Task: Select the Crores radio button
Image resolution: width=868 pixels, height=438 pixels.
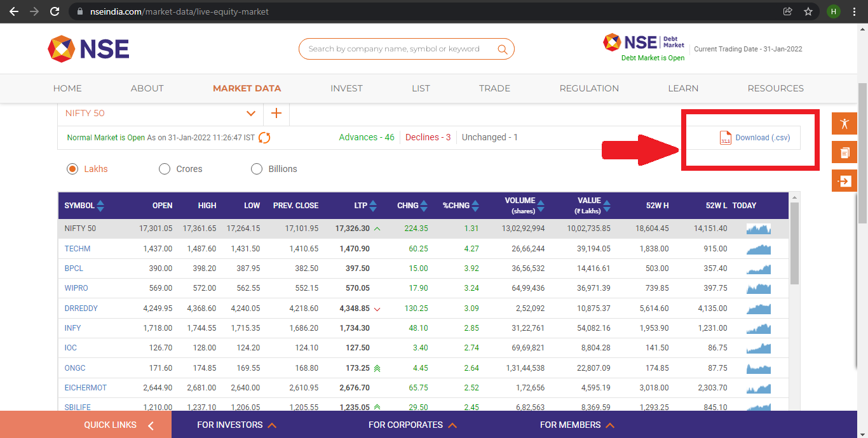Action: pos(164,169)
